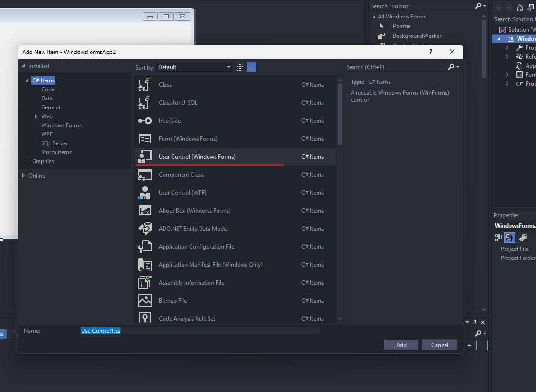Click the template list scroll up arrow
Image resolution: width=536 pixels, height=392 pixels.
click(x=340, y=80)
